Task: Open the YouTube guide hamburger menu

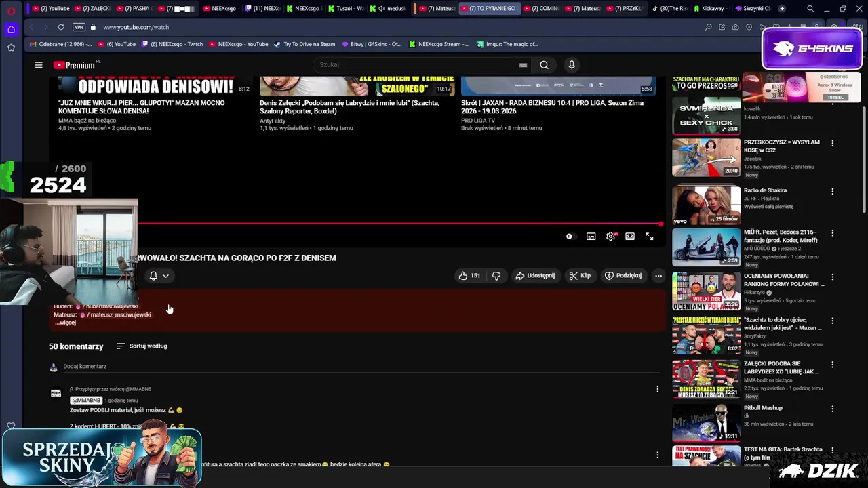Action: pos(39,65)
